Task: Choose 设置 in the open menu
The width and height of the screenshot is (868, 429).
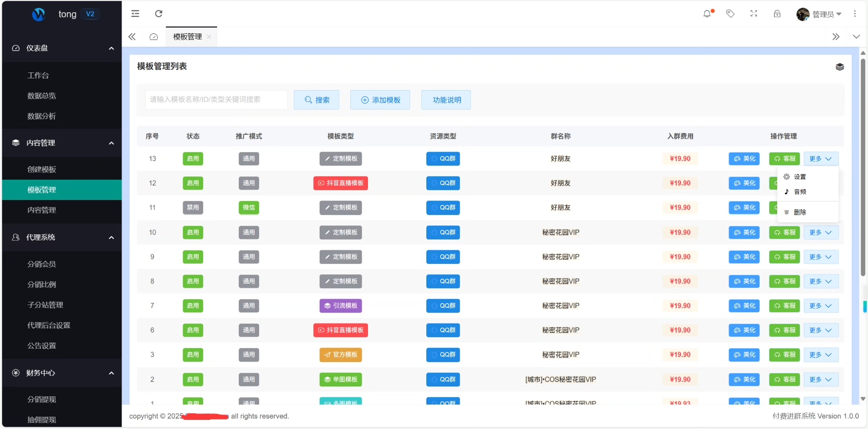Action: (800, 177)
